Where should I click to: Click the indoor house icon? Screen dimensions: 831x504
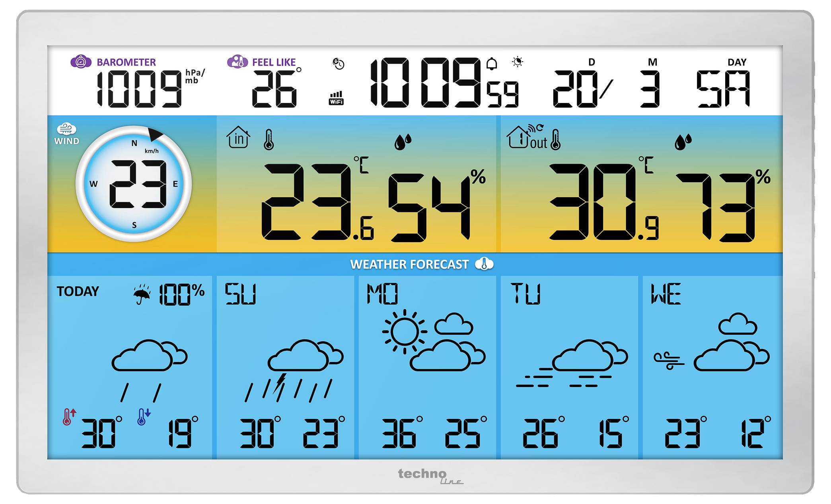point(238,137)
